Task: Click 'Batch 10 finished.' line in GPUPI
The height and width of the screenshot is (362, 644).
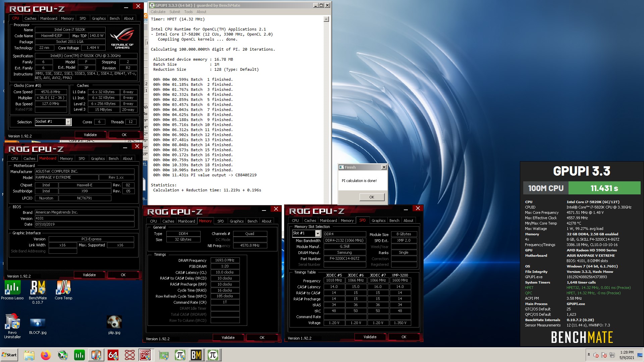Action: tap(193, 125)
